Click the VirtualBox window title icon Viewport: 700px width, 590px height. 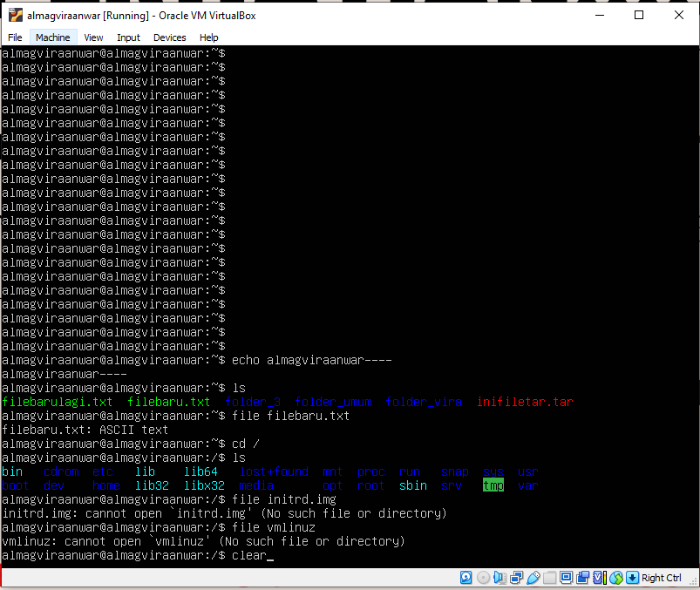click(x=16, y=15)
